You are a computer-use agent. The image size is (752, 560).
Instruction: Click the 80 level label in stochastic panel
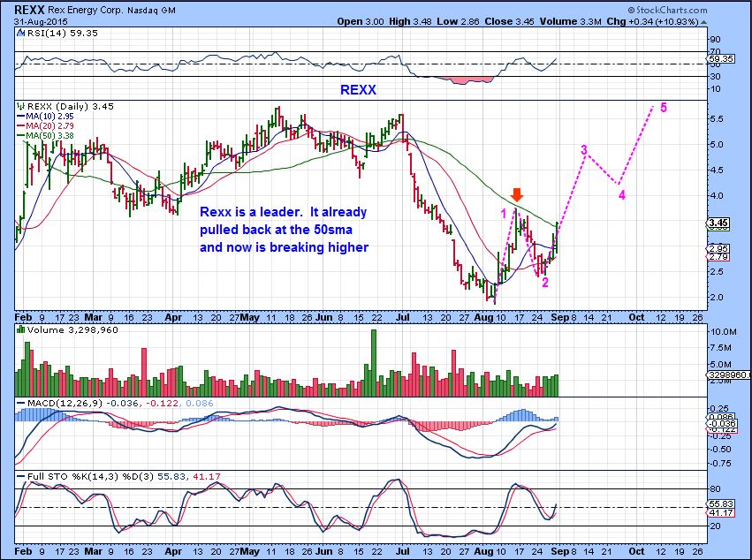tap(715, 489)
